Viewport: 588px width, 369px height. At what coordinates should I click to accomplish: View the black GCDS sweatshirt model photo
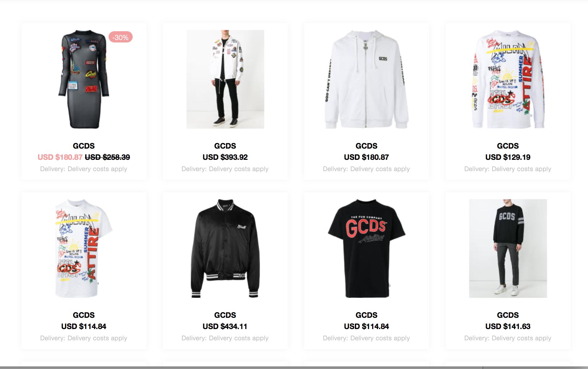(x=508, y=248)
